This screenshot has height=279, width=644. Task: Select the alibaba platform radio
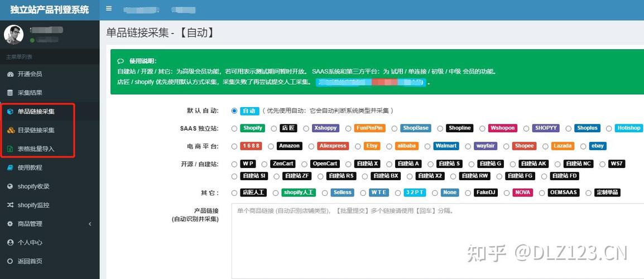(388, 146)
